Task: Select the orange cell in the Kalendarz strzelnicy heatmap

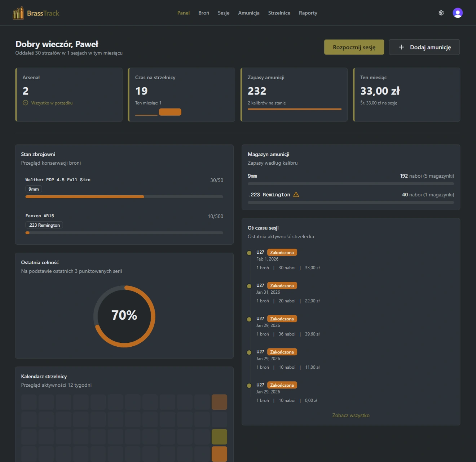Action: click(219, 454)
